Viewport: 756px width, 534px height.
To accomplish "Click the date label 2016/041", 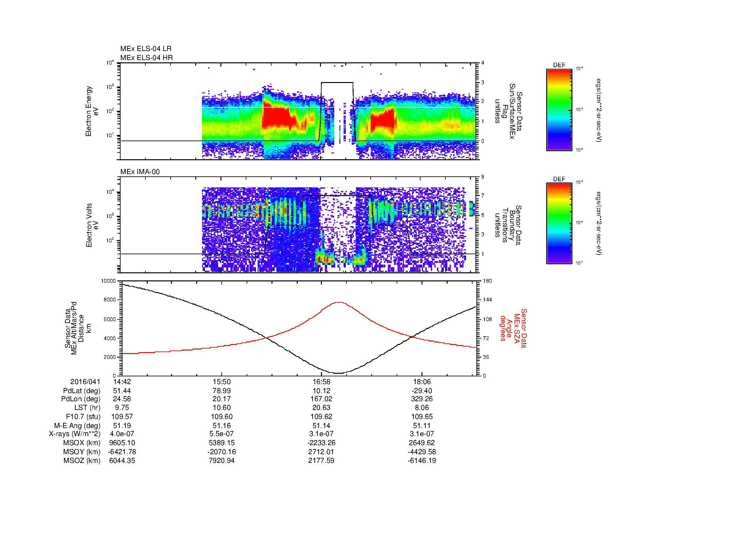I will [x=85, y=382].
